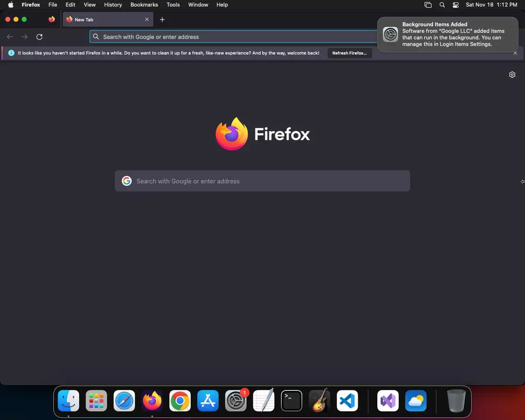Open a new tab with plus button
525x420 pixels.
[162, 20]
